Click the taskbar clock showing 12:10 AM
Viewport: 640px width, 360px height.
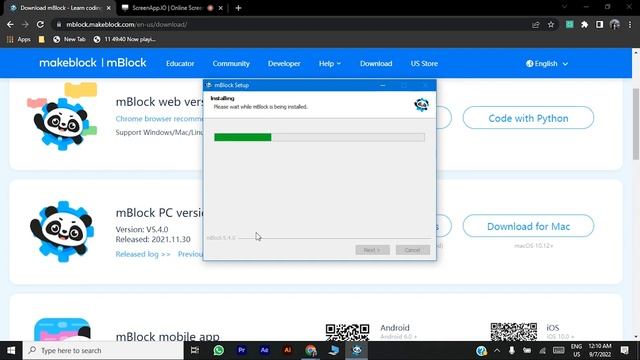(x=600, y=351)
